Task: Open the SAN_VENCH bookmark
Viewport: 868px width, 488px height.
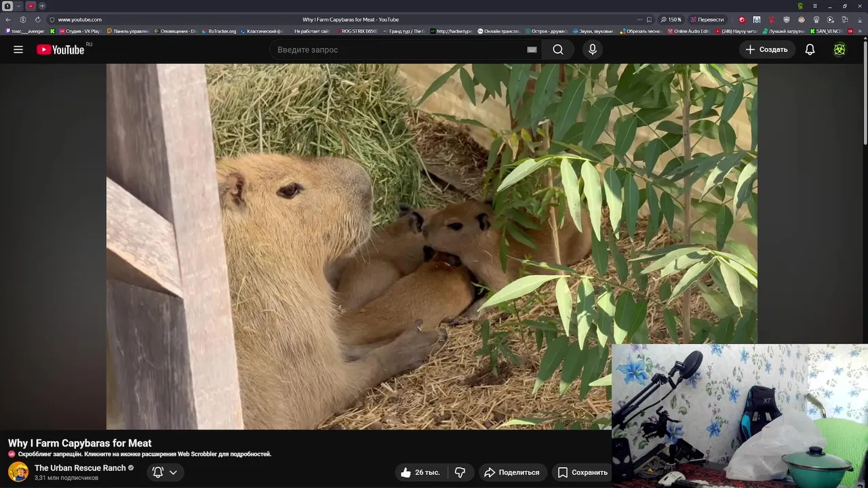Action: (825, 31)
